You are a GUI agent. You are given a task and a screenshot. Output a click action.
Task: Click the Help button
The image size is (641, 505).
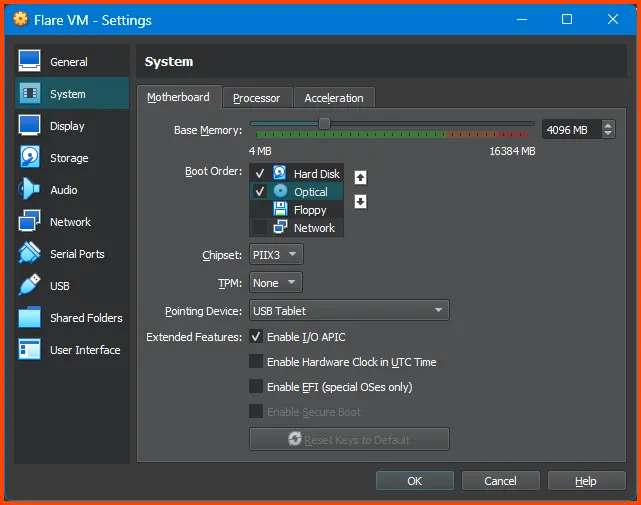586,481
